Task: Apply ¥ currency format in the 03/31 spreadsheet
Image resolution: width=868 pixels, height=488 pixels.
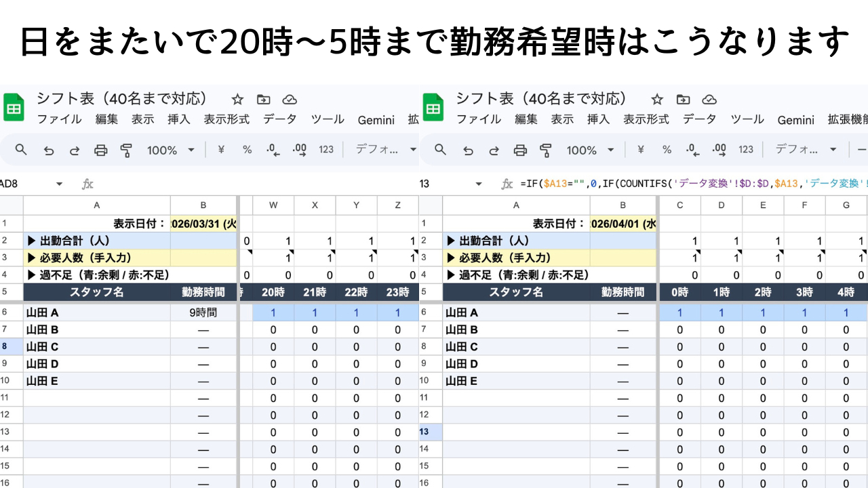Action: [x=221, y=150]
